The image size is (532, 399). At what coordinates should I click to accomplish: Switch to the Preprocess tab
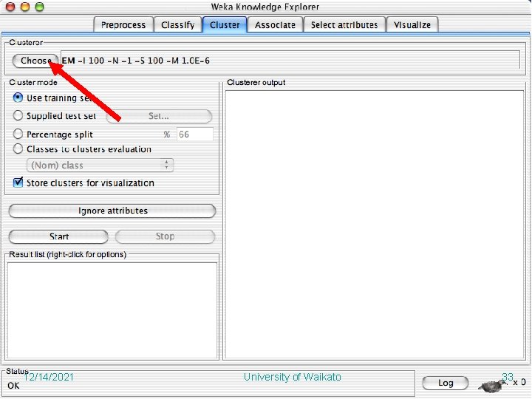123,25
